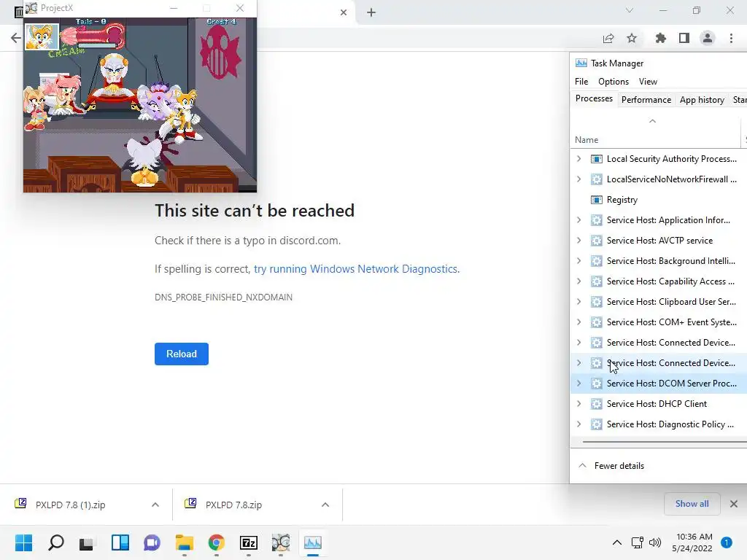Click the Registry process icon
Screen dimensions: 747x560
tap(597, 200)
